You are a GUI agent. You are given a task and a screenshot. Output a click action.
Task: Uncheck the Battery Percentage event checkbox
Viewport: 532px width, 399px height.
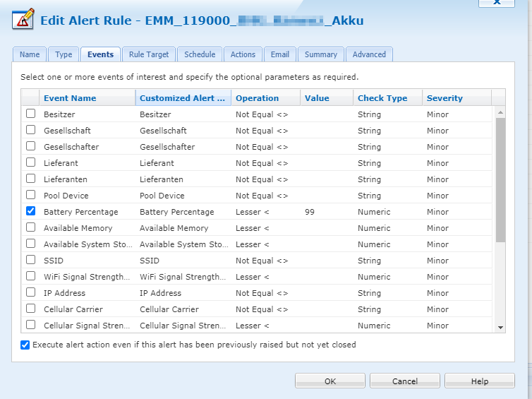(x=30, y=211)
